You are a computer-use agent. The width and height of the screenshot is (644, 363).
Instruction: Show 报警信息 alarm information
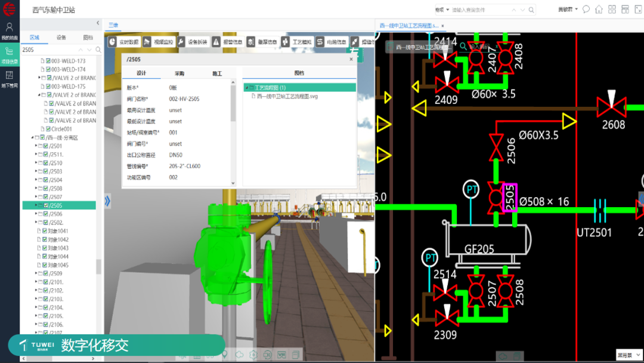coord(227,42)
